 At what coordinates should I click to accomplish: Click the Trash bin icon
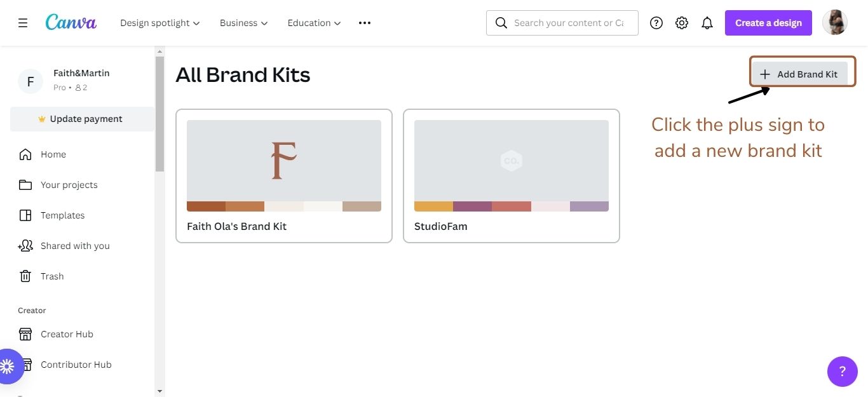(25, 276)
